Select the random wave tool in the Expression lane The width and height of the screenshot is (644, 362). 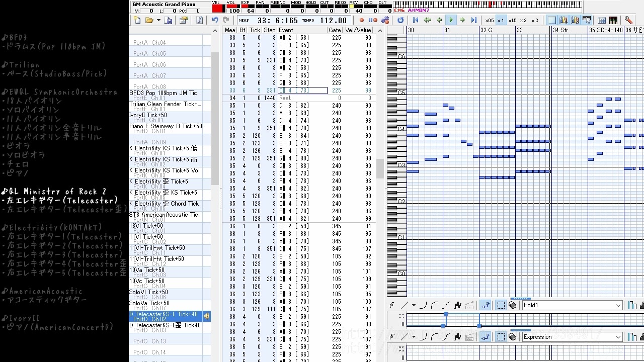click(x=458, y=337)
